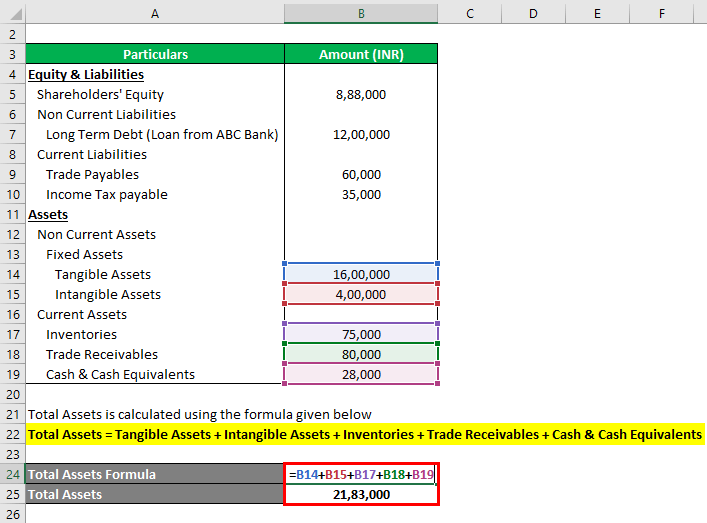Select the Shareholders' Equity label
The height and width of the screenshot is (523, 707).
point(100,94)
